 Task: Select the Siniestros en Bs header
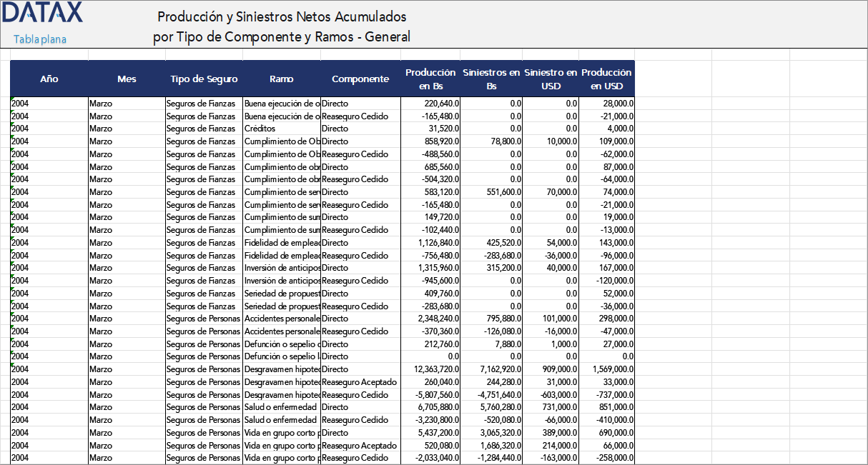(491, 79)
